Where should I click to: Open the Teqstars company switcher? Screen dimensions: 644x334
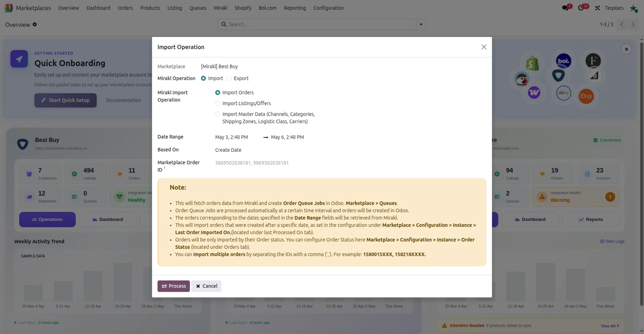(x=614, y=8)
